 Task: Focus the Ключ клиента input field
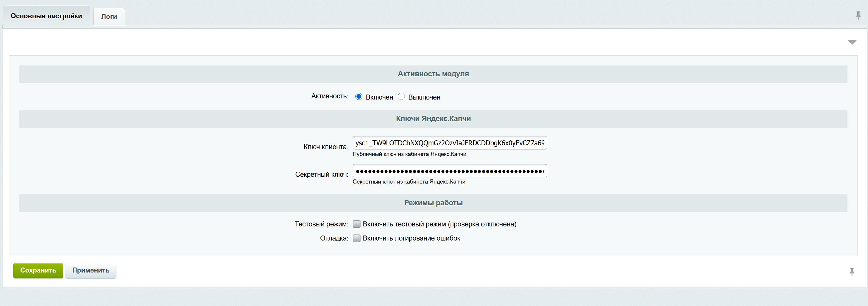[x=449, y=143]
